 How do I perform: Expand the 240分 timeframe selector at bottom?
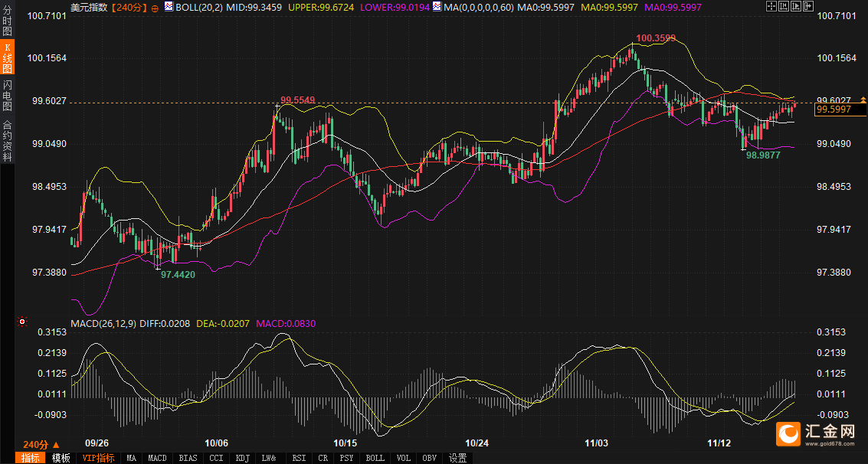tap(41, 445)
